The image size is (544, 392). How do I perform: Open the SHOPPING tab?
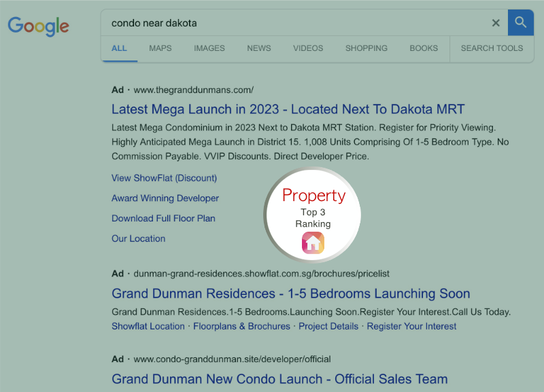tap(367, 48)
